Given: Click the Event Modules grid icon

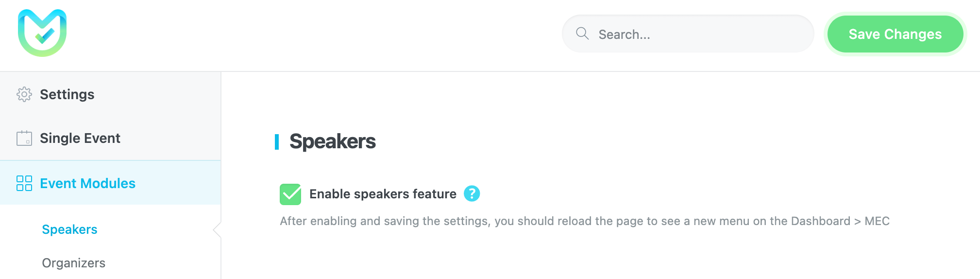Looking at the screenshot, I should click(x=24, y=183).
